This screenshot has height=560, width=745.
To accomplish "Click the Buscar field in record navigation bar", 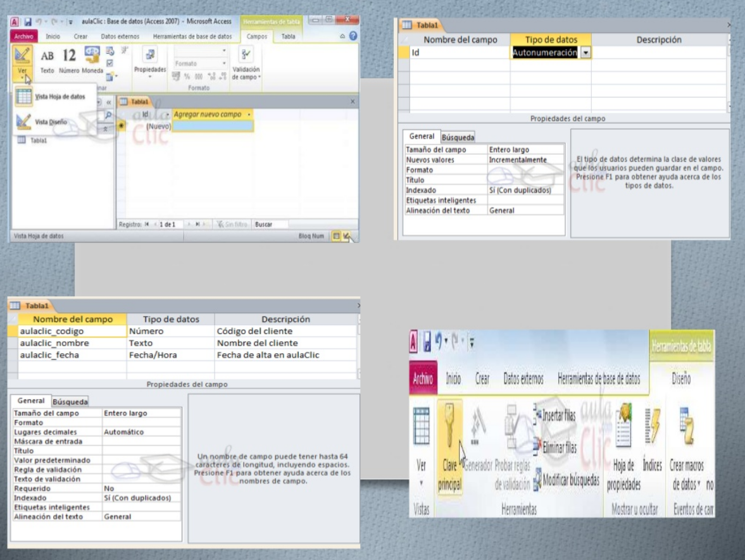I will [x=270, y=224].
